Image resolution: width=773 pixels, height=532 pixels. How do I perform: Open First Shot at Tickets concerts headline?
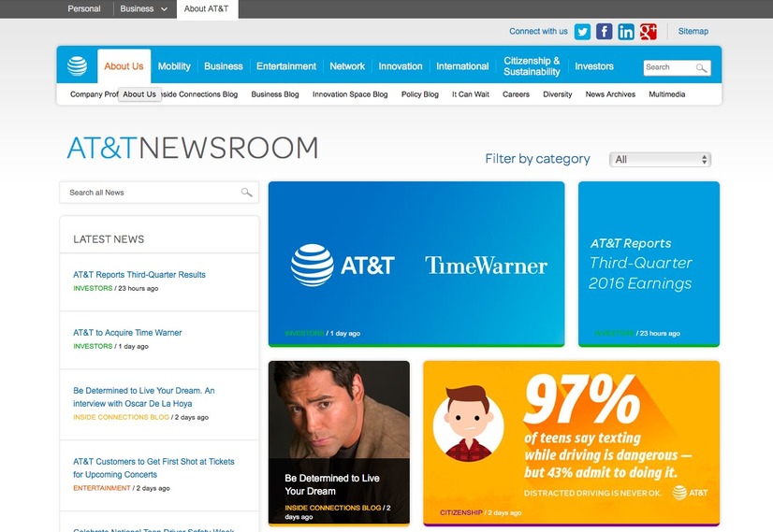click(153, 468)
